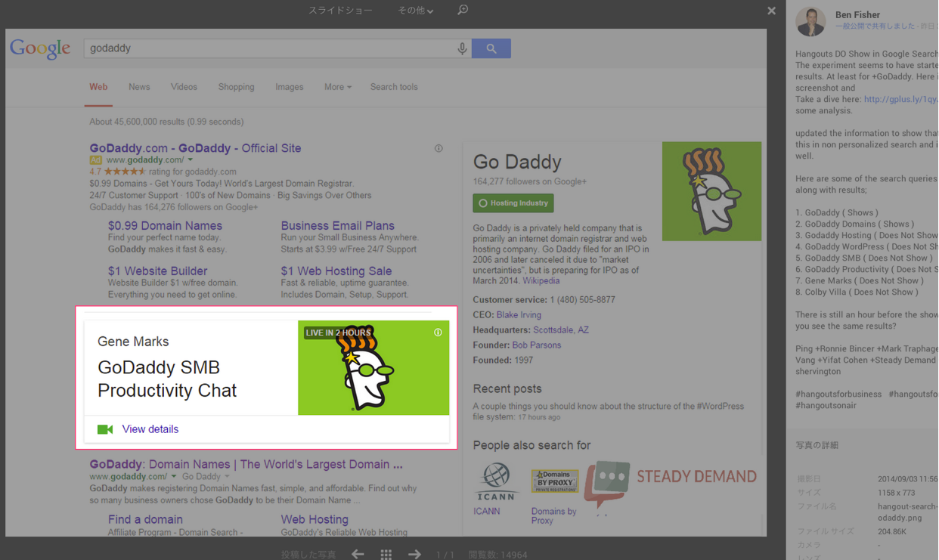Open Find a domain sitelink
The image size is (939, 560).
click(x=145, y=519)
